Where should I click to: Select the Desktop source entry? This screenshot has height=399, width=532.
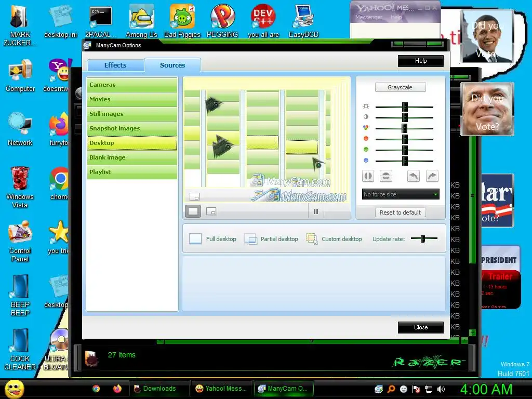point(132,143)
